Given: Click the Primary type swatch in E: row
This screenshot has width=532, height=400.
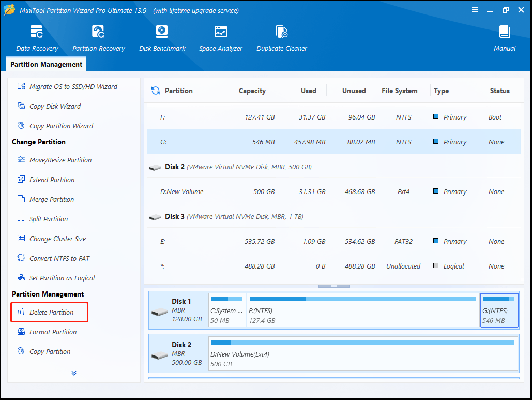Looking at the screenshot, I should 436,241.
